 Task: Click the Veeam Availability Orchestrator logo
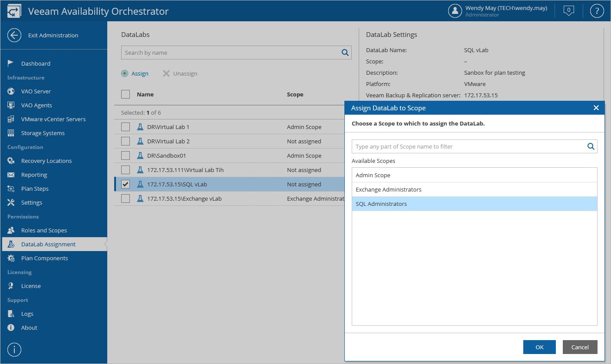pyautogui.click(x=14, y=11)
